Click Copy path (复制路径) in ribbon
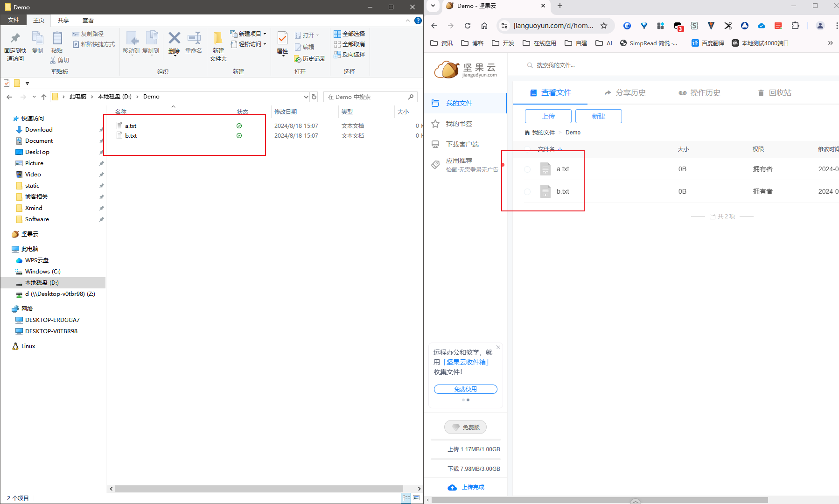The height and width of the screenshot is (504, 839). point(88,34)
